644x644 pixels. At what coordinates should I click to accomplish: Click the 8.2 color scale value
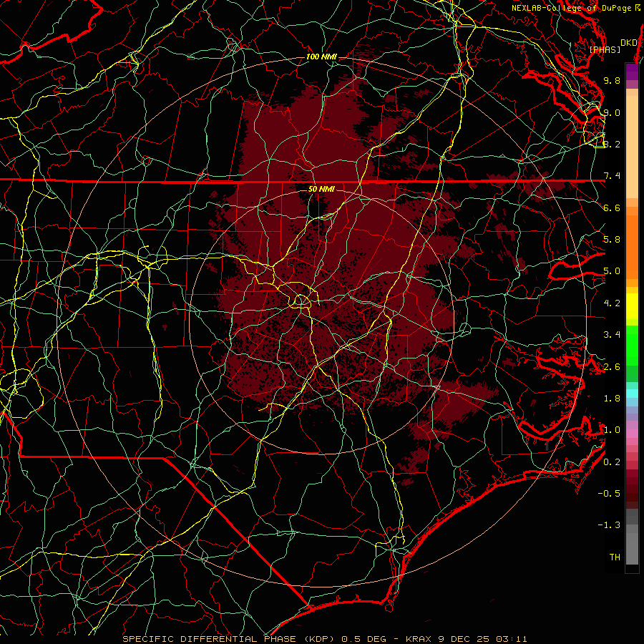click(612, 144)
